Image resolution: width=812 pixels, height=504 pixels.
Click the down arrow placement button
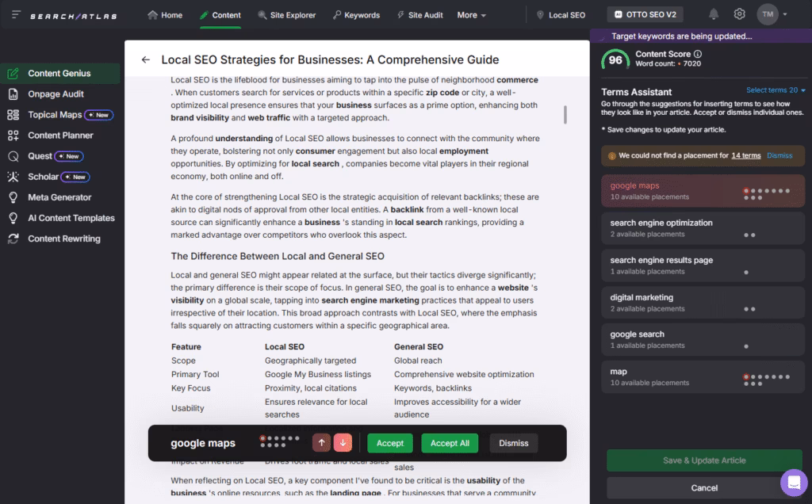(x=343, y=443)
